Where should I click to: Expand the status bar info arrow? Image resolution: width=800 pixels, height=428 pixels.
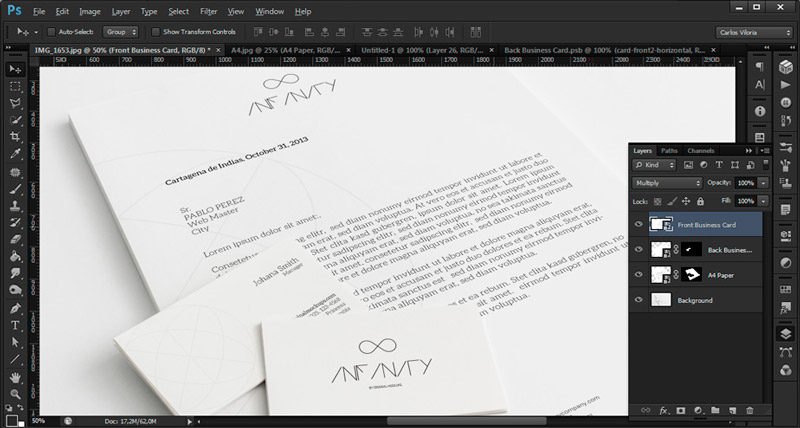point(190,421)
